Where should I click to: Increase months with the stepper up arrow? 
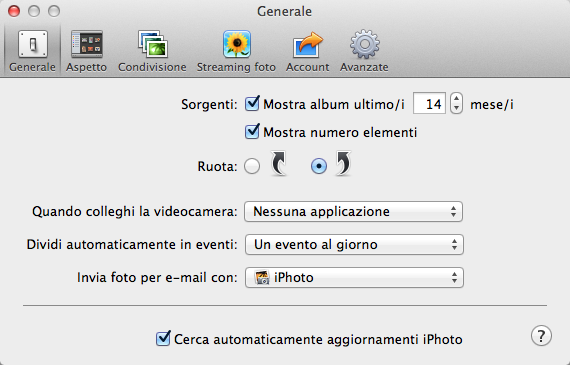click(x=456, y=98)
